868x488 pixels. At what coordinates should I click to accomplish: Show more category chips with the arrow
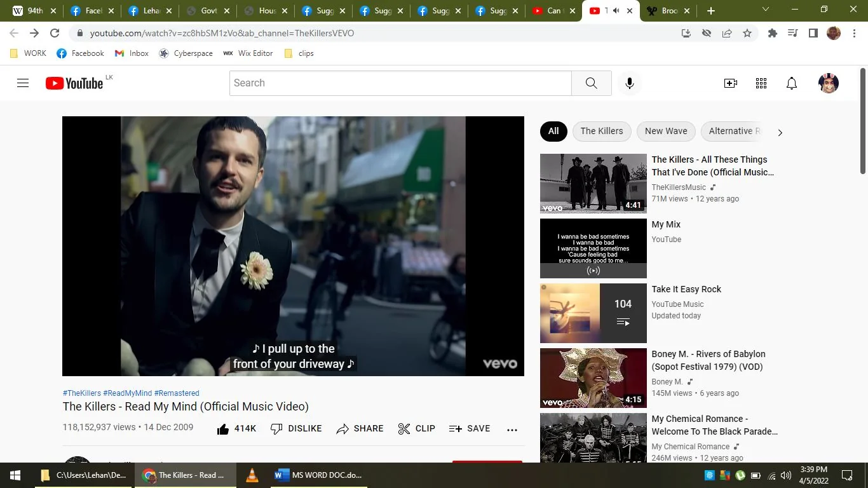click(x=780, y=132)
